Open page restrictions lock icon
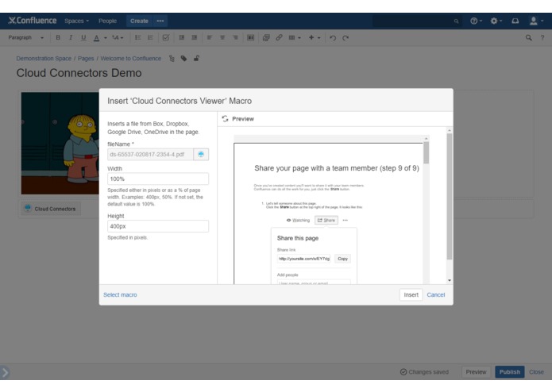The width and height of the screenshot is (552, 392). click(196, 58)
